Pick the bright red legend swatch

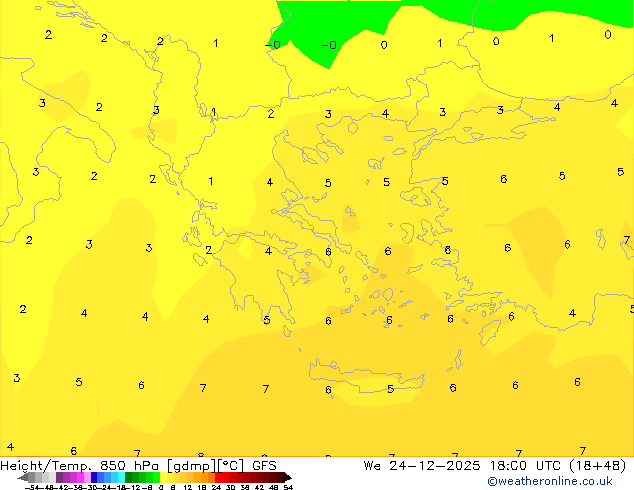(x=218, y=477)
